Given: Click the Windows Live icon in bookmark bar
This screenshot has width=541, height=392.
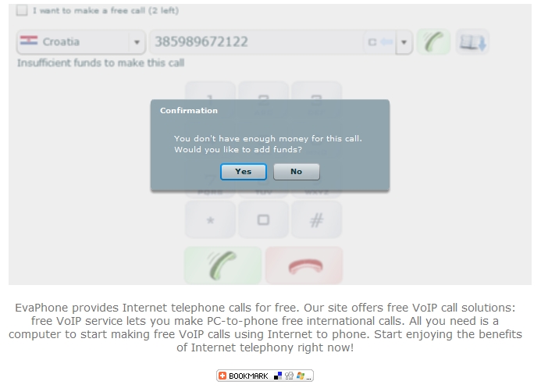Looking at the screenshot, I should (x=301, y=376).
